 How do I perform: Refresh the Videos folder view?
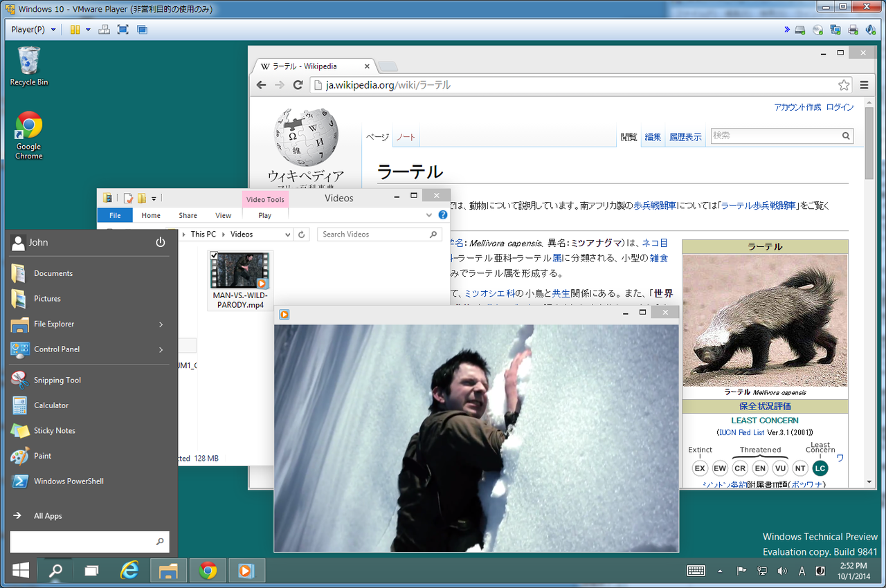[x=302, y=235]
